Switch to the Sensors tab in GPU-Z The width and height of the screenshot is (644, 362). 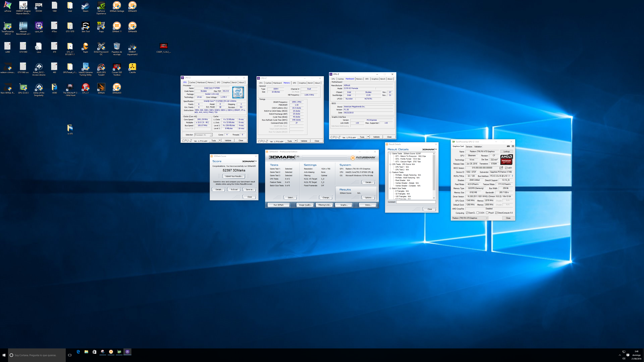coord(469,147)
